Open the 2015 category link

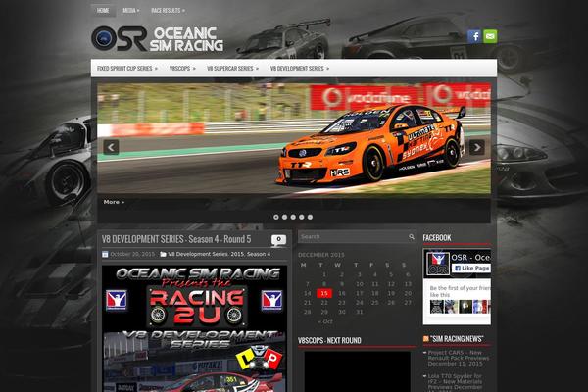(237, 254)
